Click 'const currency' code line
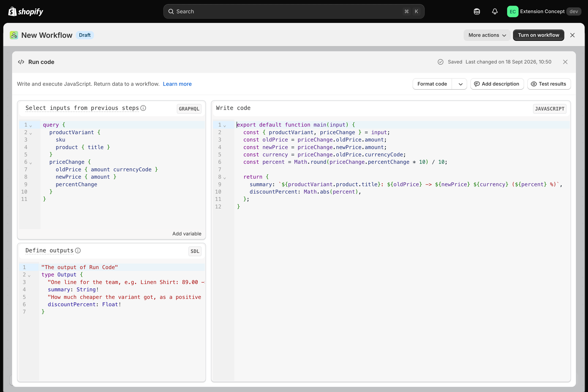Screen dimensions: 588x392 point(324,155)
